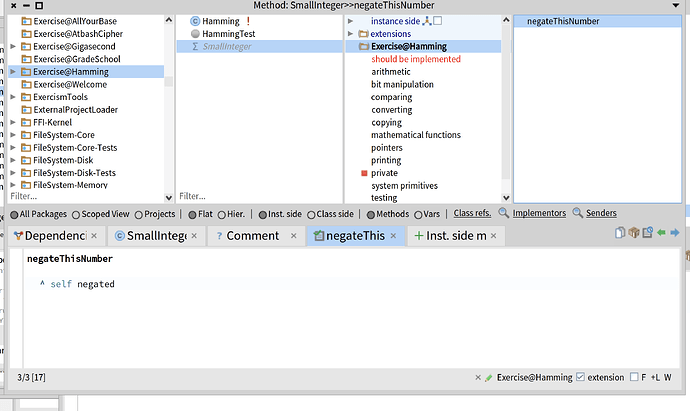Image resolution: width=690 pixels, height=411 pixels.
Task: Click the copy pages icon in editor toolbar
Action: pos(620,232)
